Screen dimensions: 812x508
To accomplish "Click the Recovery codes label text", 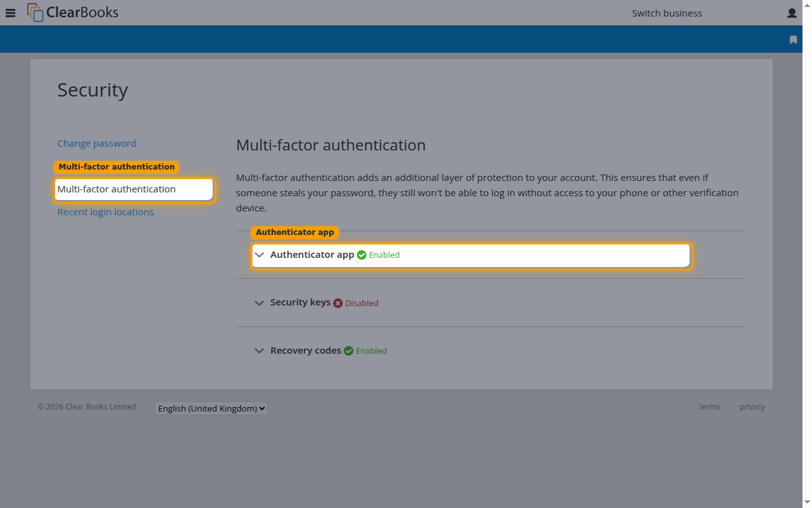I will tap(306, 351).
